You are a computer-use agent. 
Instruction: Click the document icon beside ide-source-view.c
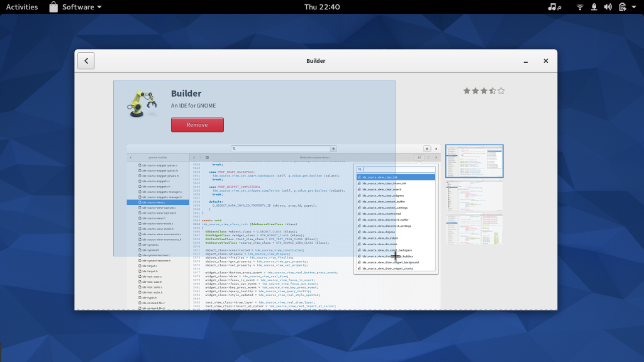(x=140, y=202)
